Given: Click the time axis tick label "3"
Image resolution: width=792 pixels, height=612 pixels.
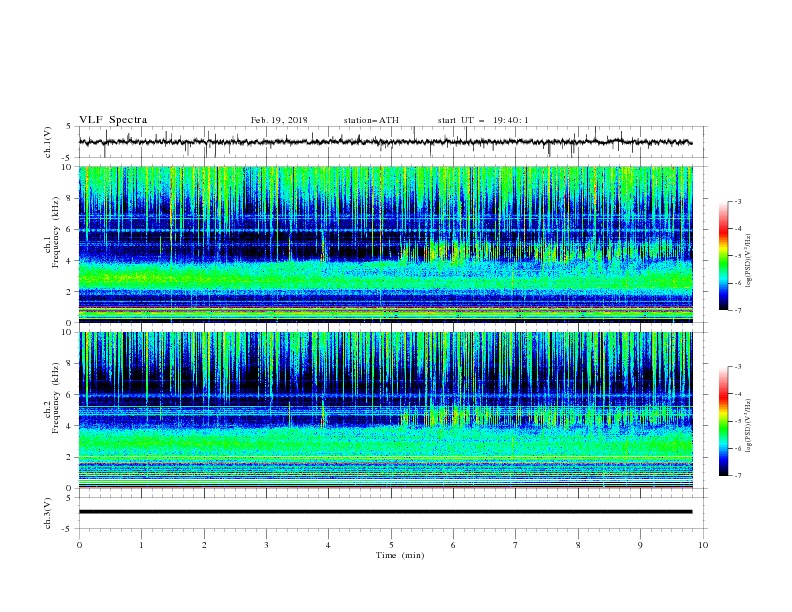Looking at the screenshot, I should click(266, 545).
